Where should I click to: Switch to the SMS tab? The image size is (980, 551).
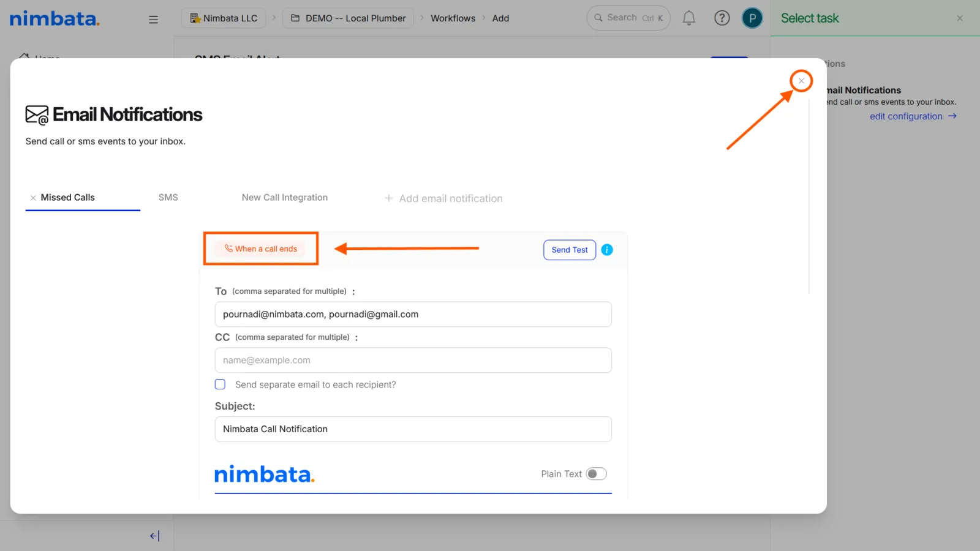[x=168, y=197]
